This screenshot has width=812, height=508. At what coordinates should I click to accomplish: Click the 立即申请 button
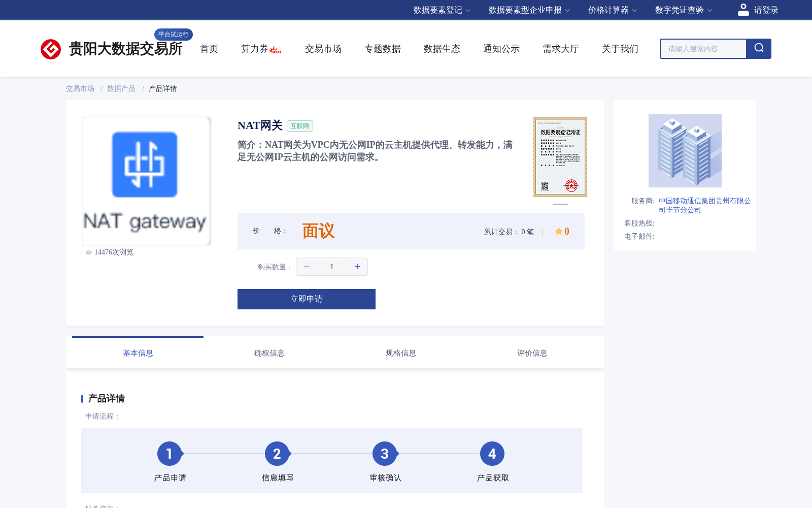click(307, 299)
